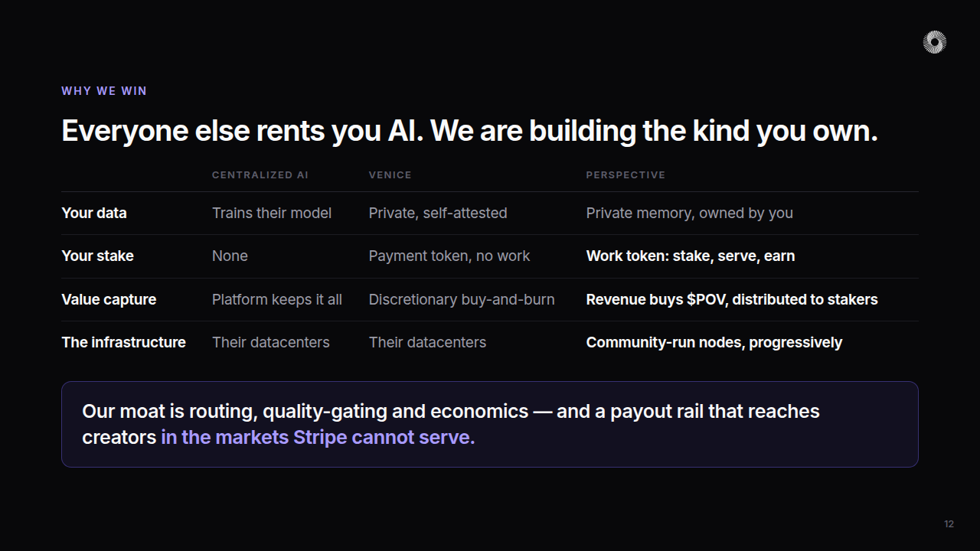Click the slide page number 12
Screen dimensions: 980x551
click(x=949, y=524)
